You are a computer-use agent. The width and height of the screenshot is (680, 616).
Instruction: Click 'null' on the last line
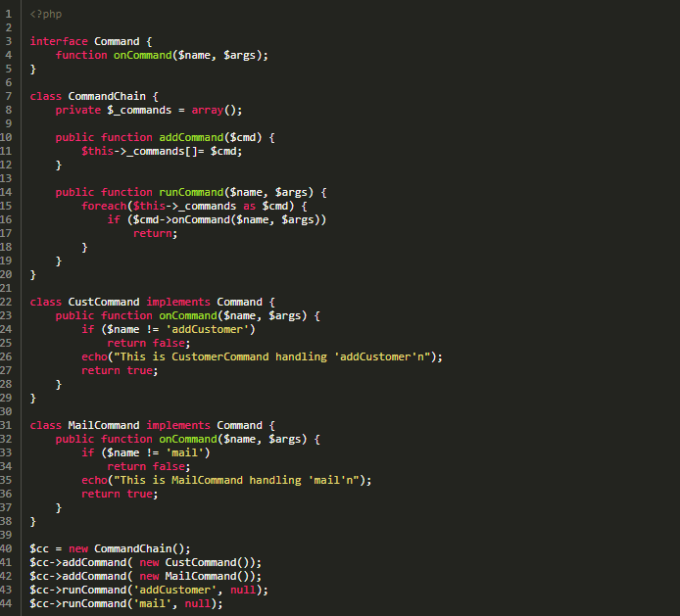pos(197,603)
